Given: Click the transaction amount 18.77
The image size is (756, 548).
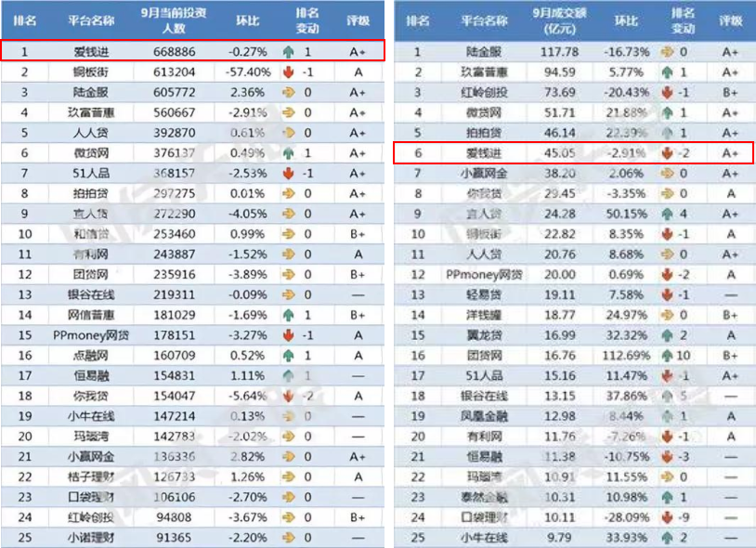Looking at the screenshot, I should tap(559, 315).
